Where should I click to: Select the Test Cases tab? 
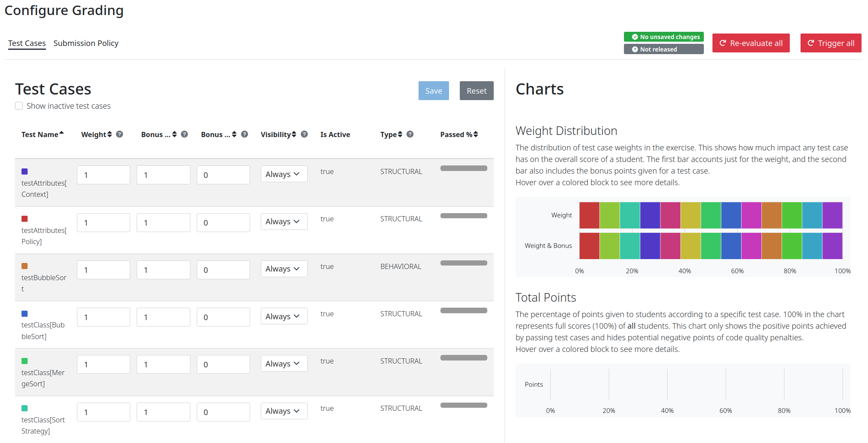click(x=27, y=43)
